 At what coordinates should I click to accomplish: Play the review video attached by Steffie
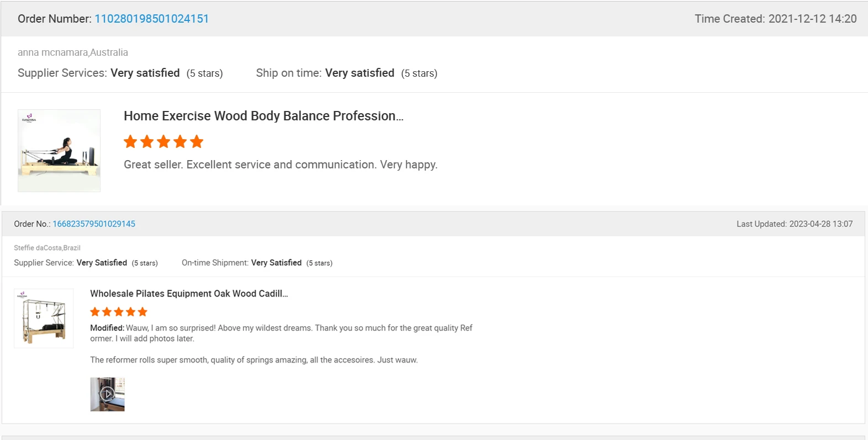(x=107, y=394)
